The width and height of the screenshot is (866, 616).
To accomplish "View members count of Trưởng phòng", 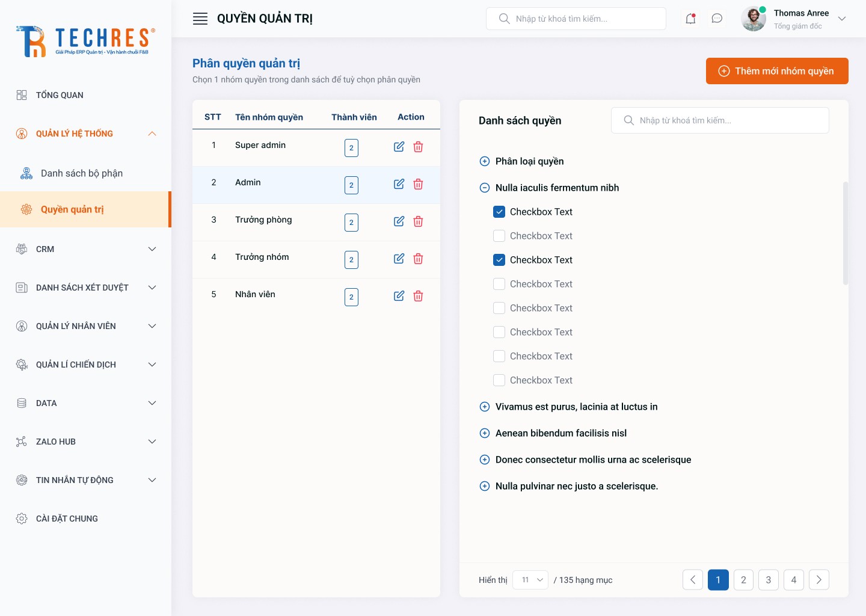I will tap(352, 223).
